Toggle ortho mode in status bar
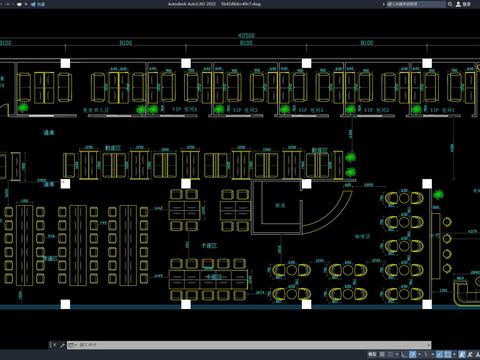 (404, 354)
